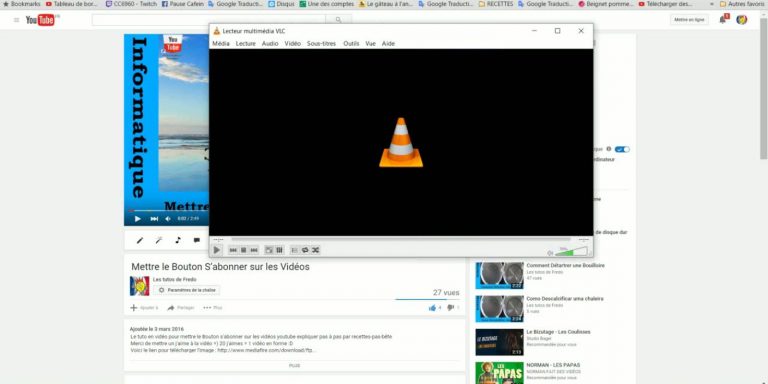This screenshot has width=768, height=384.
Task: Toggle VLC loop mode
Action: coord(305,250)
